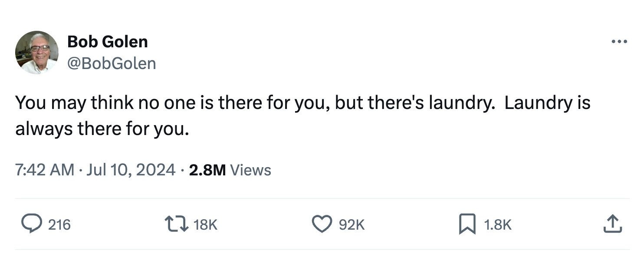The height and width of the screenshot is (257, 644).
Task: Click the text "always there for you."
Action: click(x=102, y=129)
